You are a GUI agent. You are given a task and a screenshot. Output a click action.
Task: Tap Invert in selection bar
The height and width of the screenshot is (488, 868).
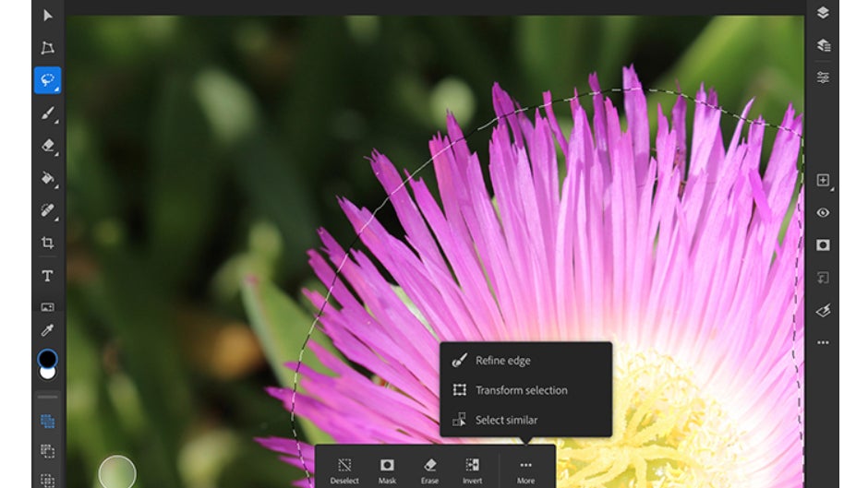(472, 470)
